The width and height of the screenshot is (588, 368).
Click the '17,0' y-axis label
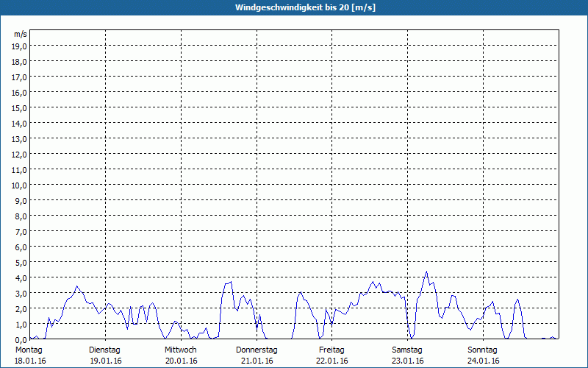pos(20,77)
